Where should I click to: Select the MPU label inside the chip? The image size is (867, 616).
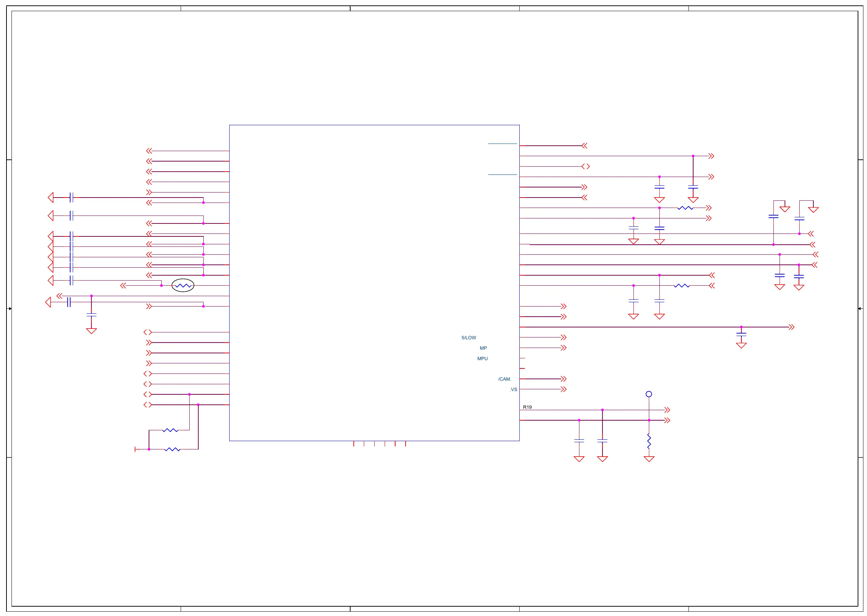tap(482, 358)
